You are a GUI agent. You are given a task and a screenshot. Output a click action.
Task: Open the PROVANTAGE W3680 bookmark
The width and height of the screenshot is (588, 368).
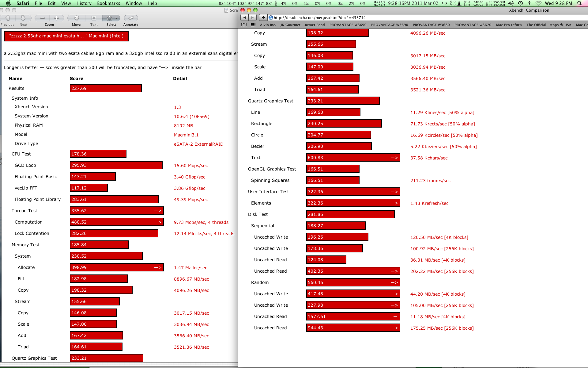coord(431,25)
